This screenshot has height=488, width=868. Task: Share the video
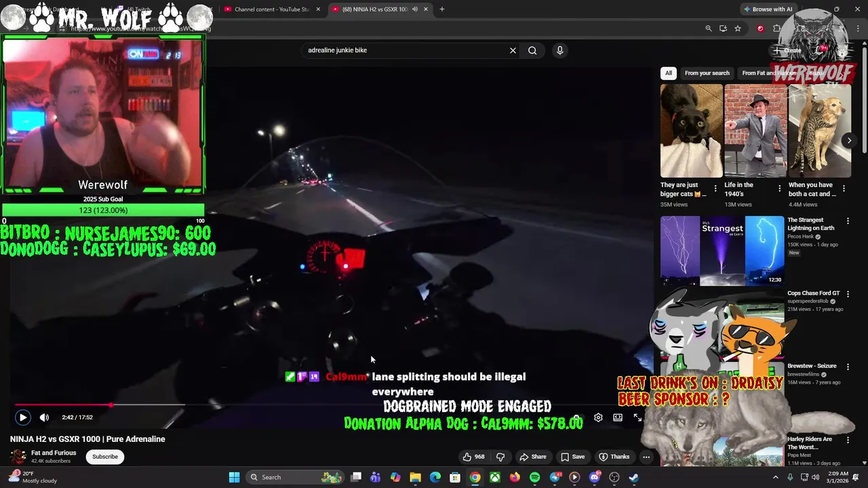tap(532, 457)
